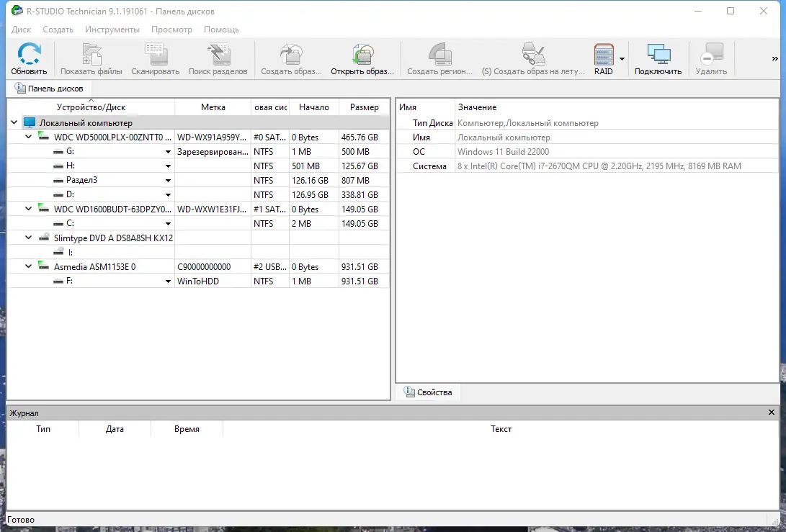Sort by Устройство/Диск column header
The height and width of the screenshot is (532, 786).
click(x=91, y=107)
